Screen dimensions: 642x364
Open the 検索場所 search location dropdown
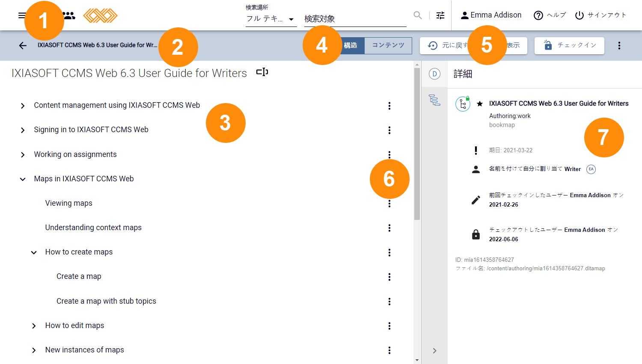point(271,19)
